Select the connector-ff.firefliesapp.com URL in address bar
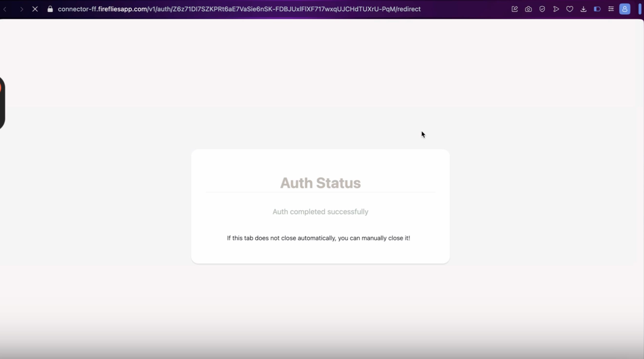 pos(239,9)
